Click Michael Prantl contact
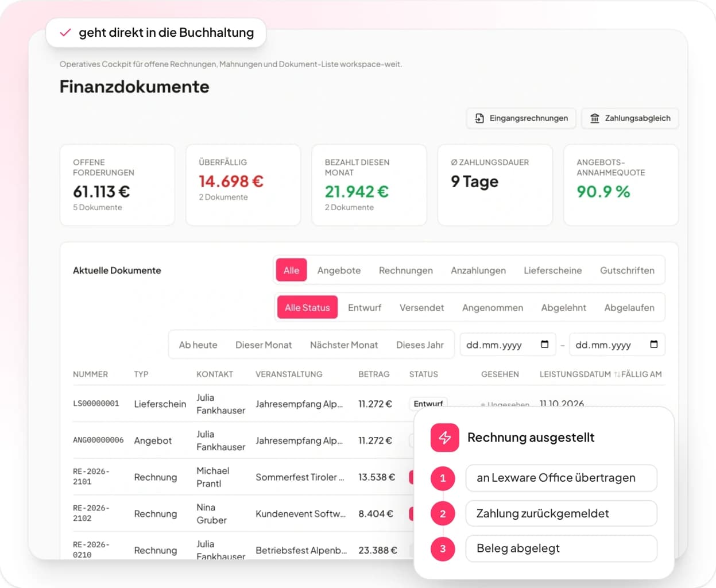 (213, 477)
